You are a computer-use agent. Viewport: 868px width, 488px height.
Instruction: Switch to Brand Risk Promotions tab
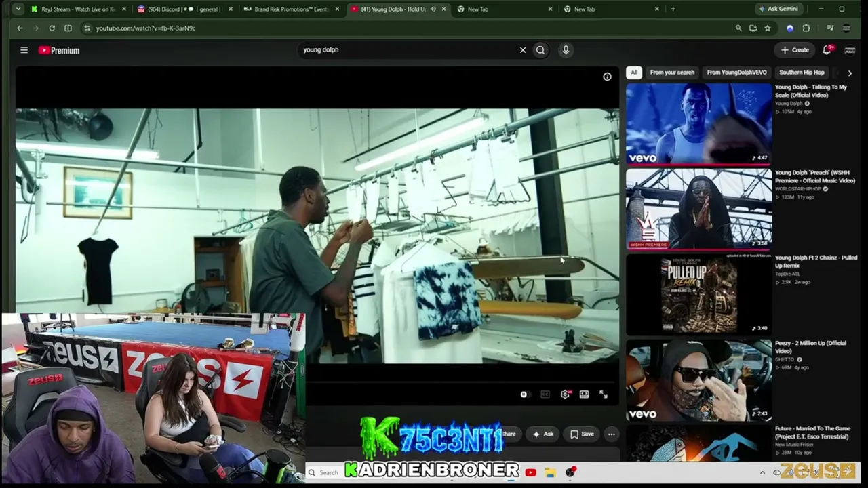(290, 9)
